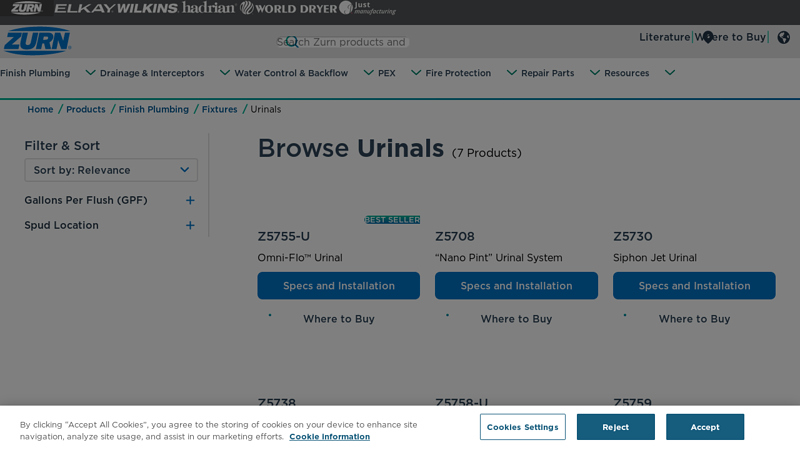Reject cookies in the consent banner

click(x=615, y=427)
